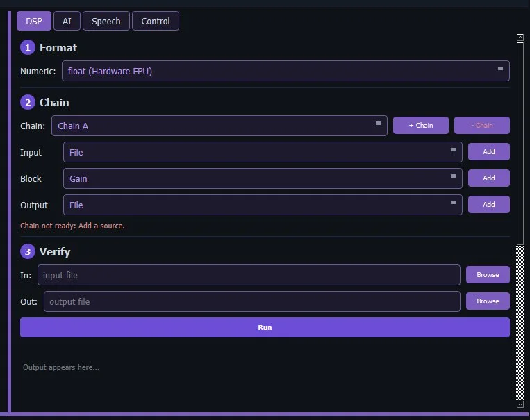
Task: Browse for the verify output file
Action: pyautogui.click(x=488, y=301)
